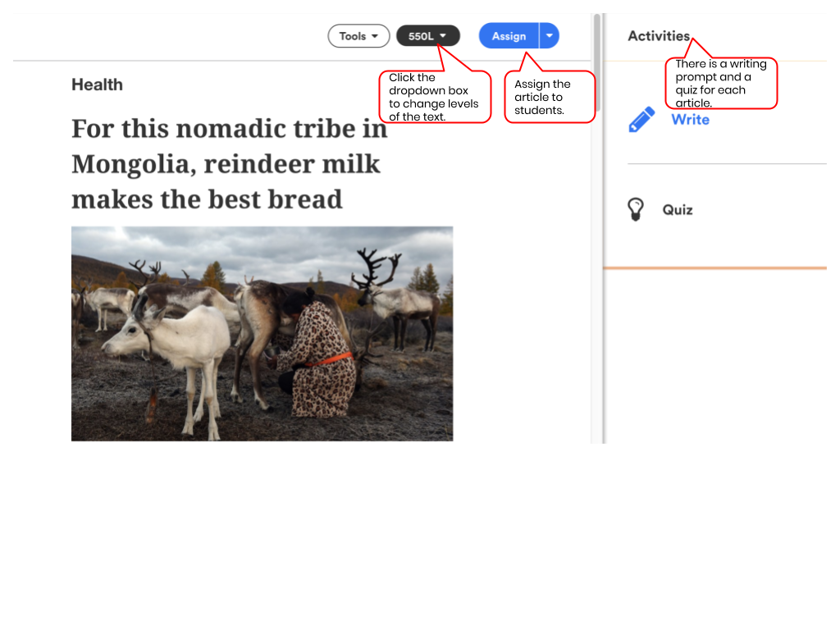Click the 'change levels of the text' callout
840x630 pixels.
(435, 97)
